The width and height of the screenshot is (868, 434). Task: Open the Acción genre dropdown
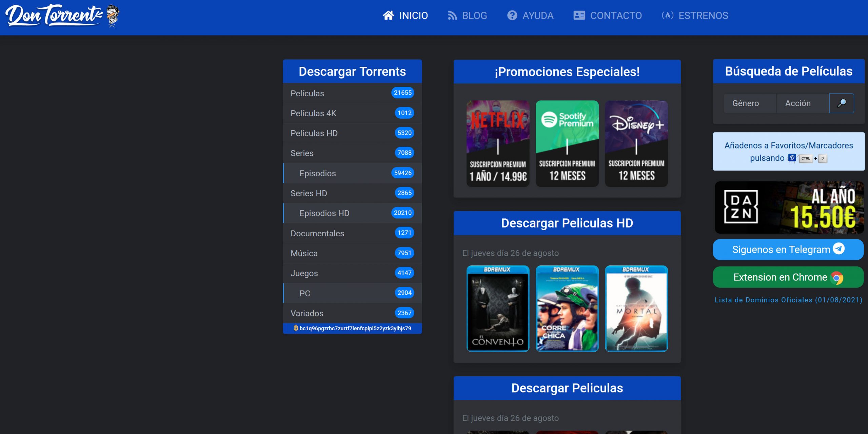click(x=803, y=103)
